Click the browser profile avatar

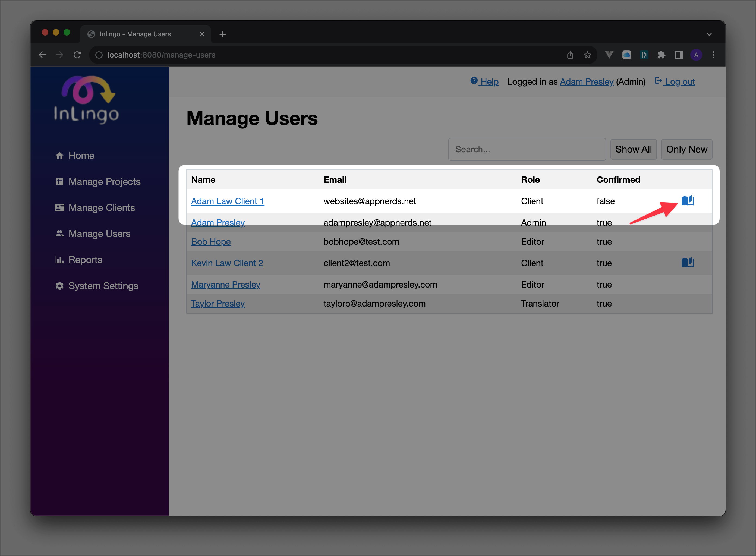pyautogui.click(x=696, y=55)
